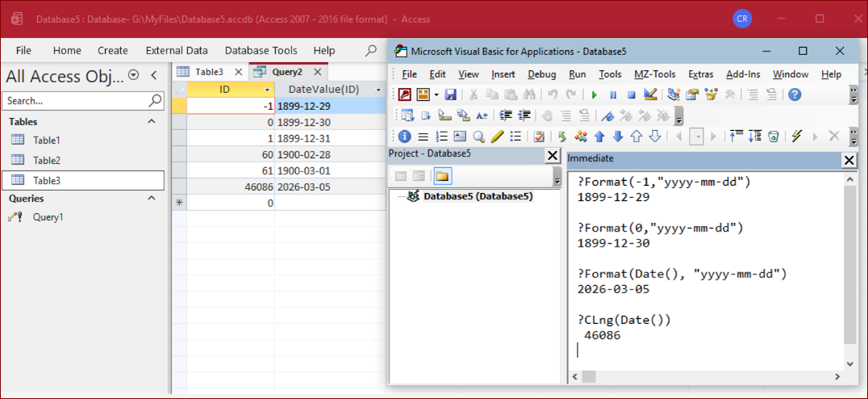This screenshot has height=399, width=868.
Task: Click the View Microsoft Access icon in VBA toolbar
Action: (x=405, y=94)
